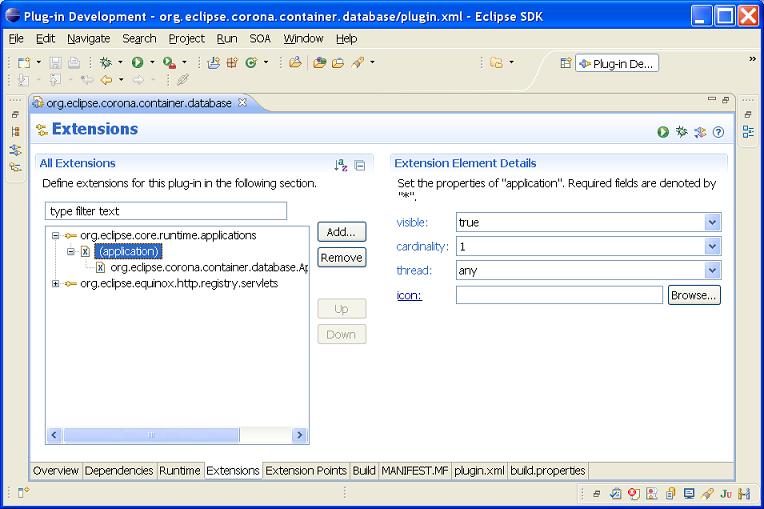Click the yellow Back navigation arrow
This screenshot has width=764, height=509.
[x=106, y=80]
